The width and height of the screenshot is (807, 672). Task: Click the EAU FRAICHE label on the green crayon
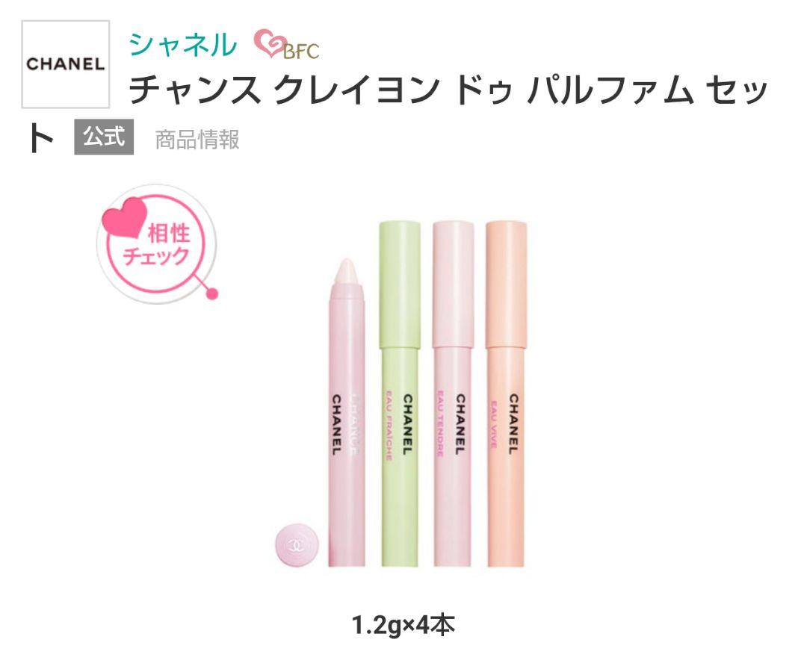pyautogui.click(x=389, y=426)
